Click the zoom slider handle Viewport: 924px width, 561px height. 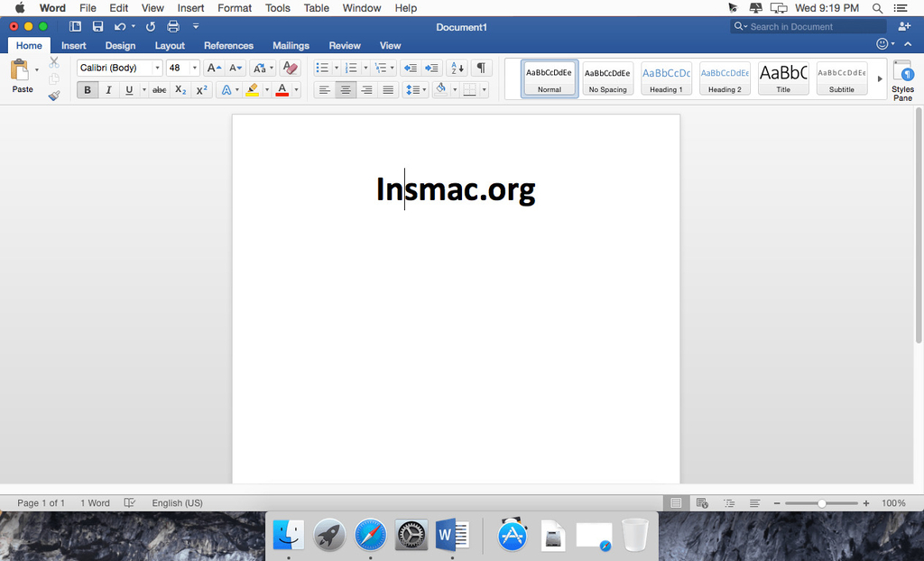coord(821,503)
